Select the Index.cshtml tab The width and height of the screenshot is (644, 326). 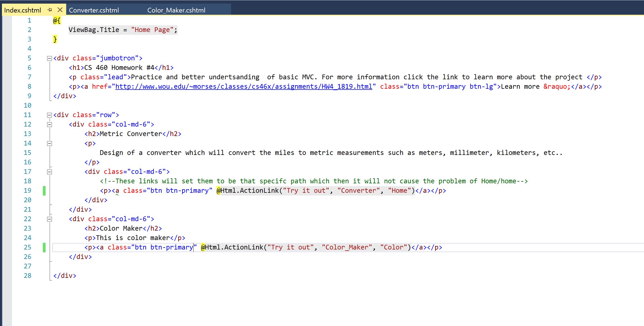(23, 10)
